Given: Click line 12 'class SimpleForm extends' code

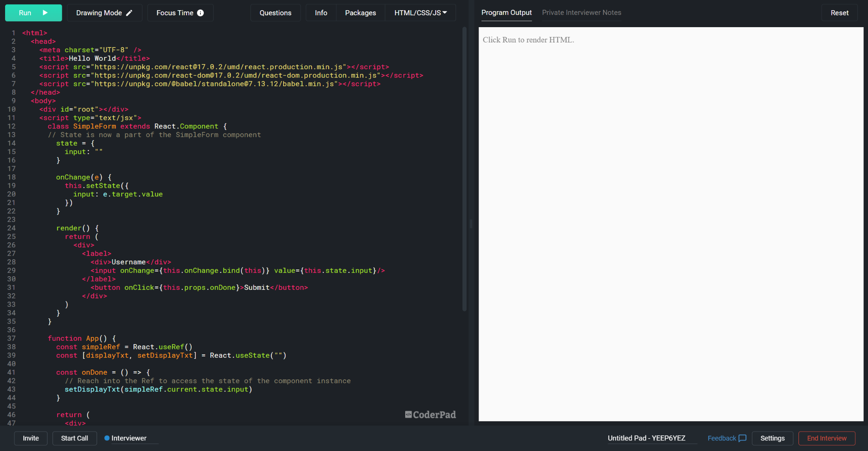Looking at the screenshot, I should (137, 126).
